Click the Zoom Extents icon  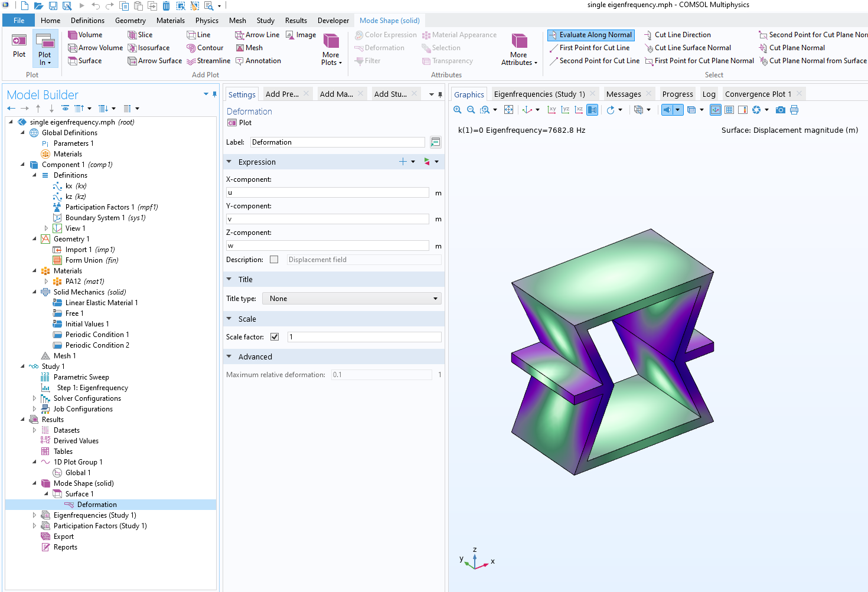pos(508,110)
